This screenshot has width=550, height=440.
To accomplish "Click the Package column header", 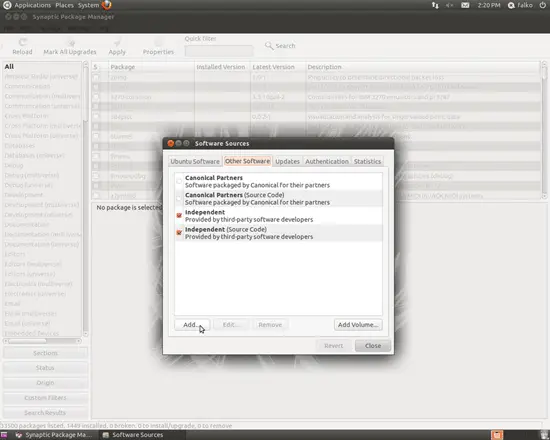I will (151, 67).
